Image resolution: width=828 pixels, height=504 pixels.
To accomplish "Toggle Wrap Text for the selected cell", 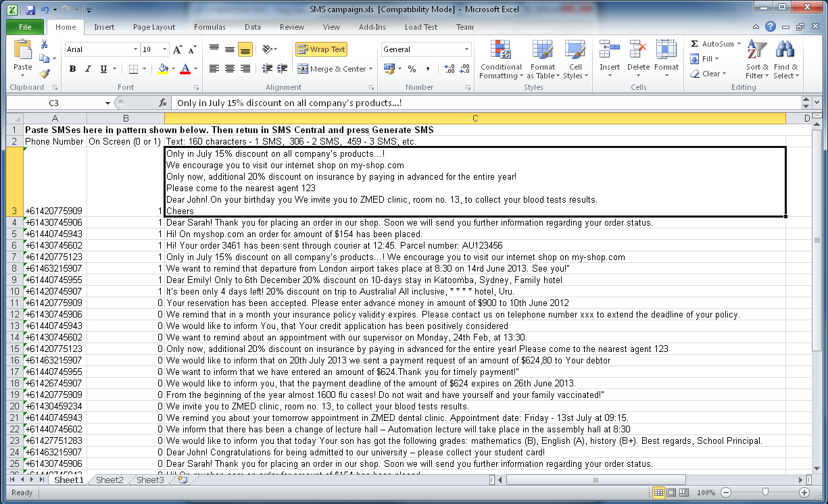I will [321, 49].
